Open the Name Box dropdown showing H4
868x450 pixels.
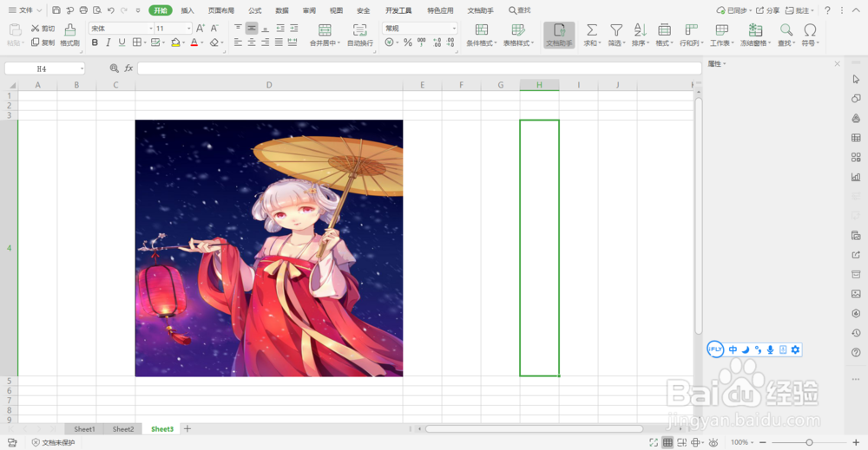click(x=82, y=68)
